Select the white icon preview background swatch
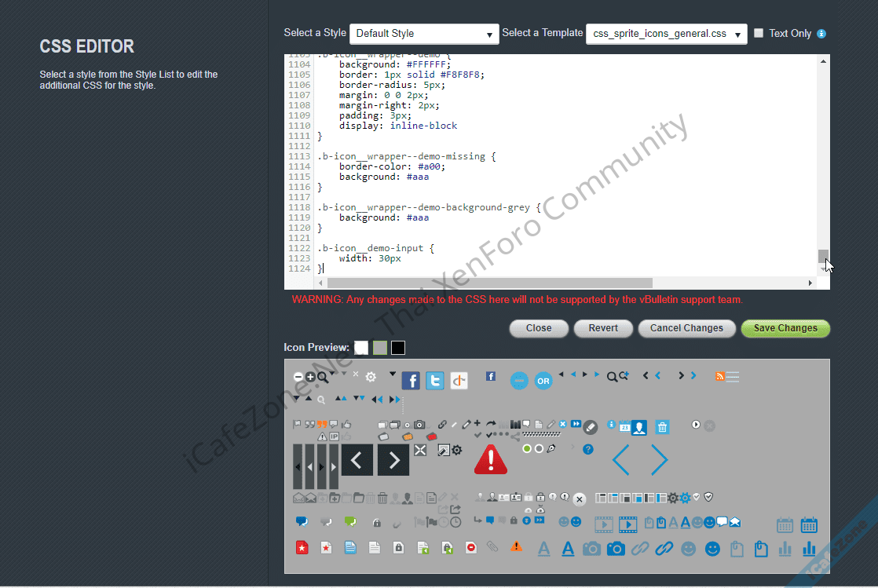 361,347
